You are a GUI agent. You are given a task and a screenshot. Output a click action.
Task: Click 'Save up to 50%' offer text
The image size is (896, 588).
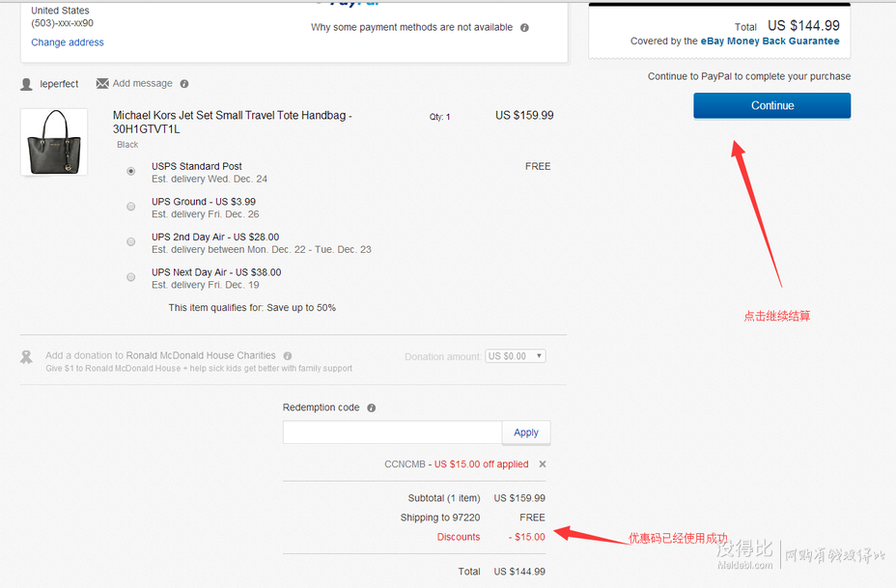[x=301, y=307]
